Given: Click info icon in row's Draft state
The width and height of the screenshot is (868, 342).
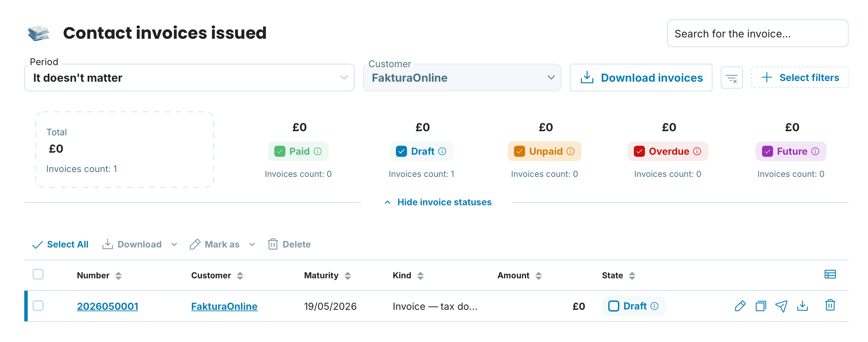Looking at the screenshot, I should pos(655,306).
